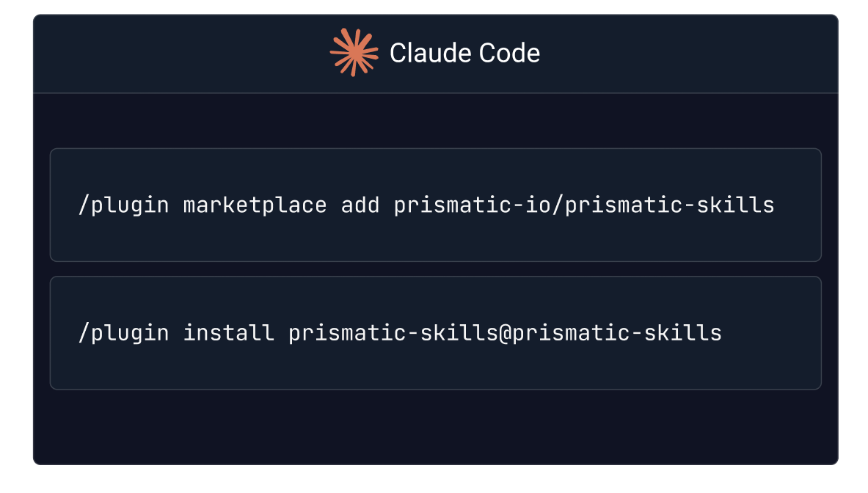This screenshot has width=868, height=493.
Task: Click the @ symbol in install command
Action: click(x=505, y=334)
